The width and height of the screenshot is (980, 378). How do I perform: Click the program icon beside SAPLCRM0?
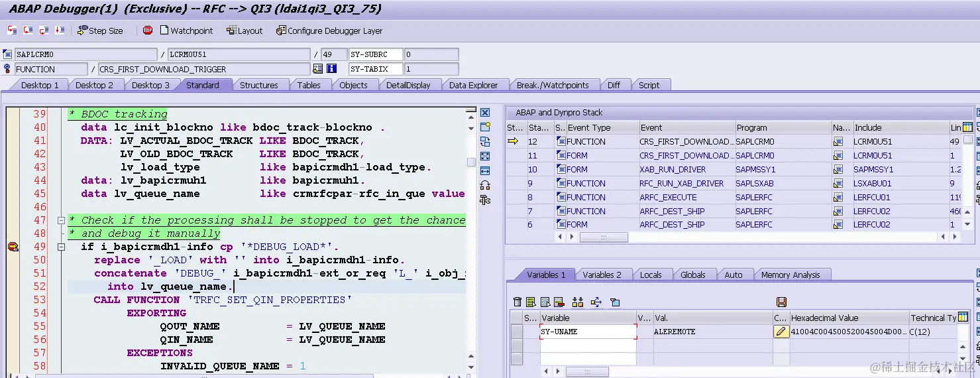pos(7,54)
